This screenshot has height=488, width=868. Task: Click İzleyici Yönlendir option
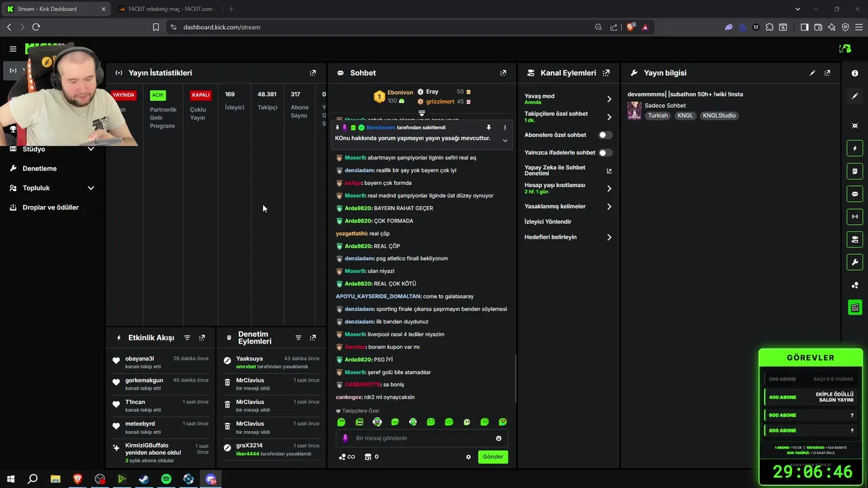click(x=548, y=222)
